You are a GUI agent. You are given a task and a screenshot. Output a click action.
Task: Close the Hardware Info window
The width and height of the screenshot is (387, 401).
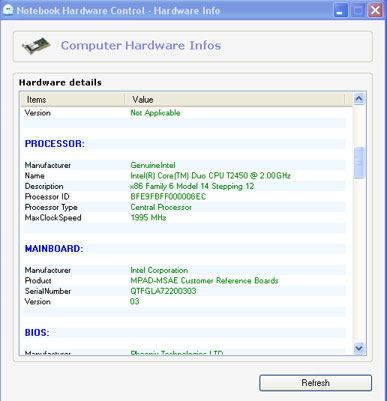pos(375,10)
